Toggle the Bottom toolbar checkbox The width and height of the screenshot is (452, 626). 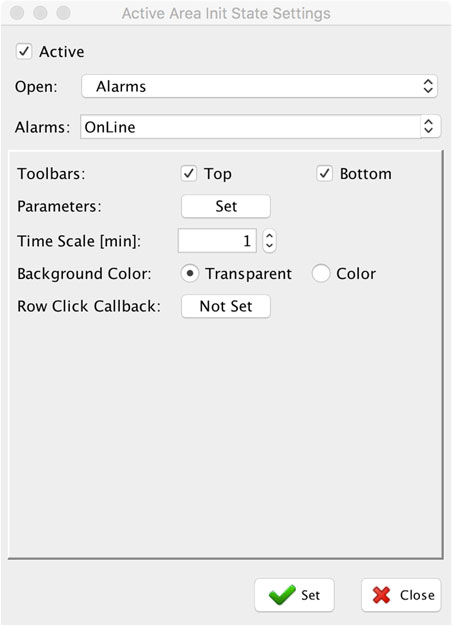[325, 174]
